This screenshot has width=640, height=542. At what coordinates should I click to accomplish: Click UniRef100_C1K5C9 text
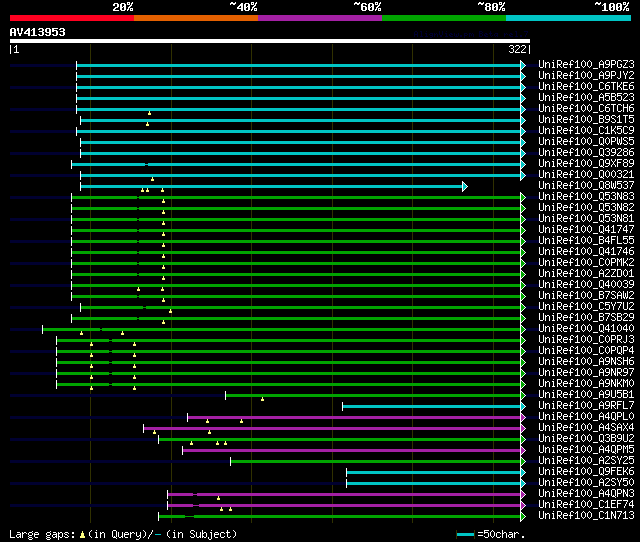(586, 131)
